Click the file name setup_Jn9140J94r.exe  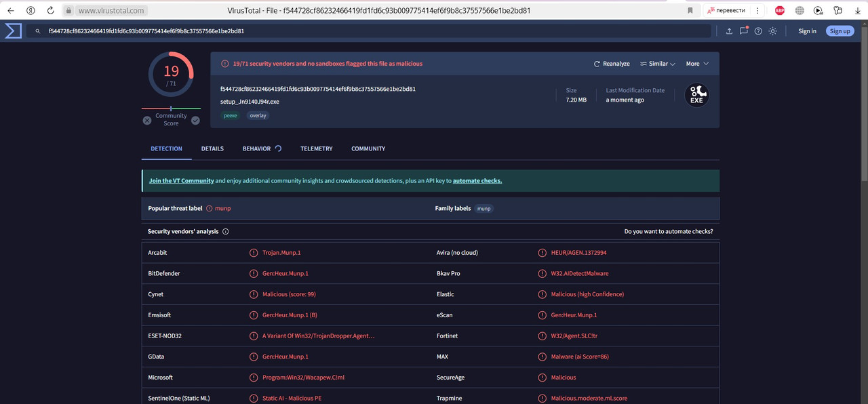[x=250, y=102]
